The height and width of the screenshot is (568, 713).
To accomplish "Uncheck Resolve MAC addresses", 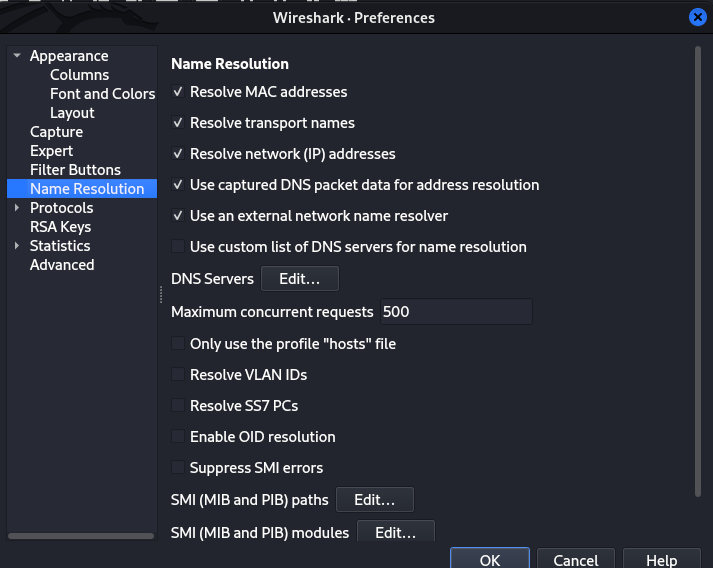I will [x=178, y=92].
